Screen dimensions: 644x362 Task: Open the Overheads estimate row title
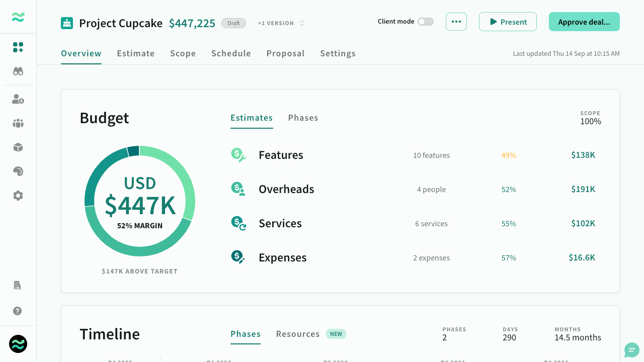point(286,189)
